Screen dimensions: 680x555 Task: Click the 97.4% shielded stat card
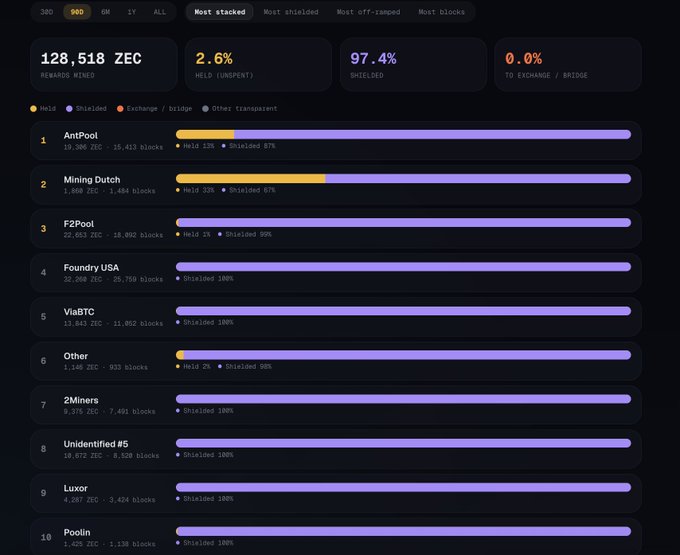tap(413, 65)
